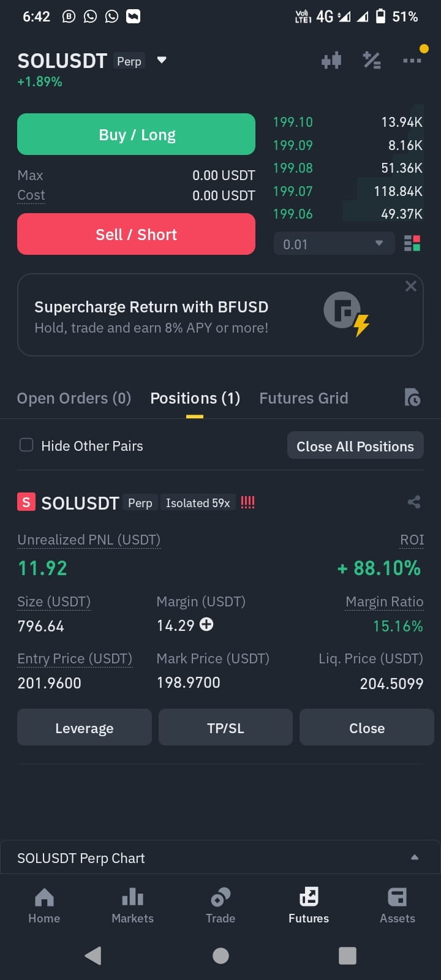Viewport: 441px width, 980px height.
Task: Open the Assets wallet icon
Action: pos(397,906)
